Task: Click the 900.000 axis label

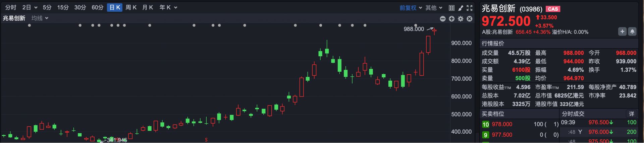Action: [462, 43]
